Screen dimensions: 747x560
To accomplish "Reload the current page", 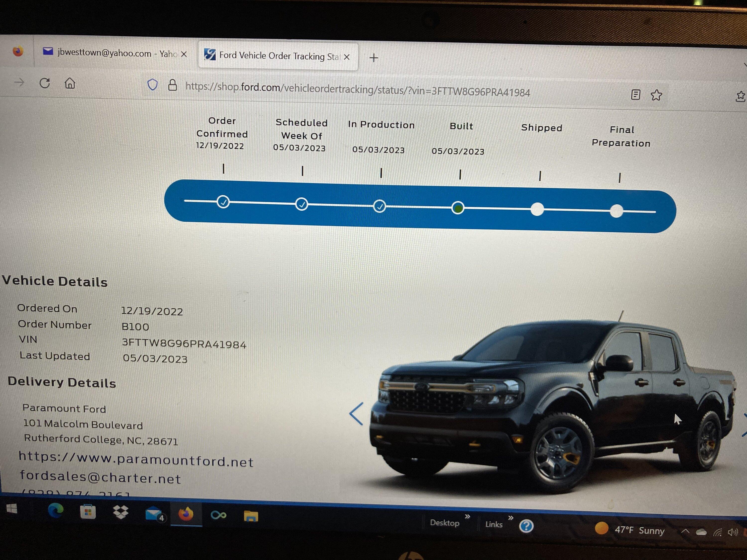I will click(45, 83).
